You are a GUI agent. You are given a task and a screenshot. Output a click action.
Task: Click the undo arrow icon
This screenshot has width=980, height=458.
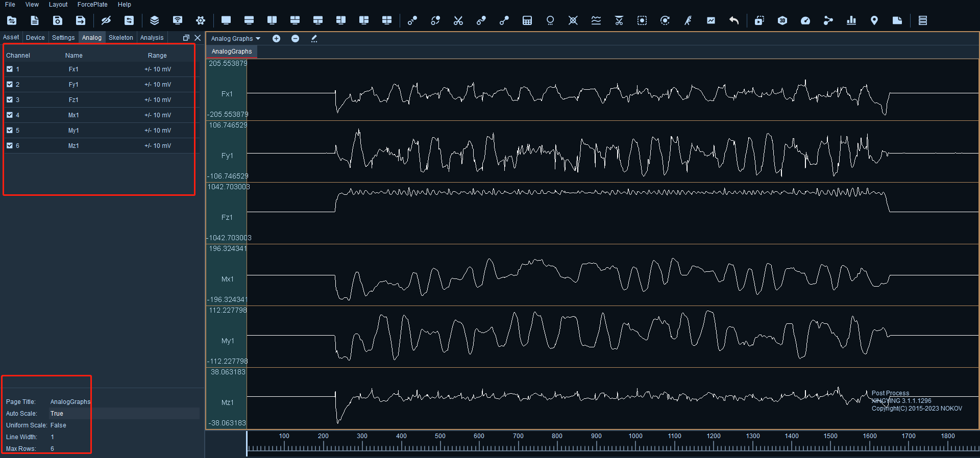[734, 20]
